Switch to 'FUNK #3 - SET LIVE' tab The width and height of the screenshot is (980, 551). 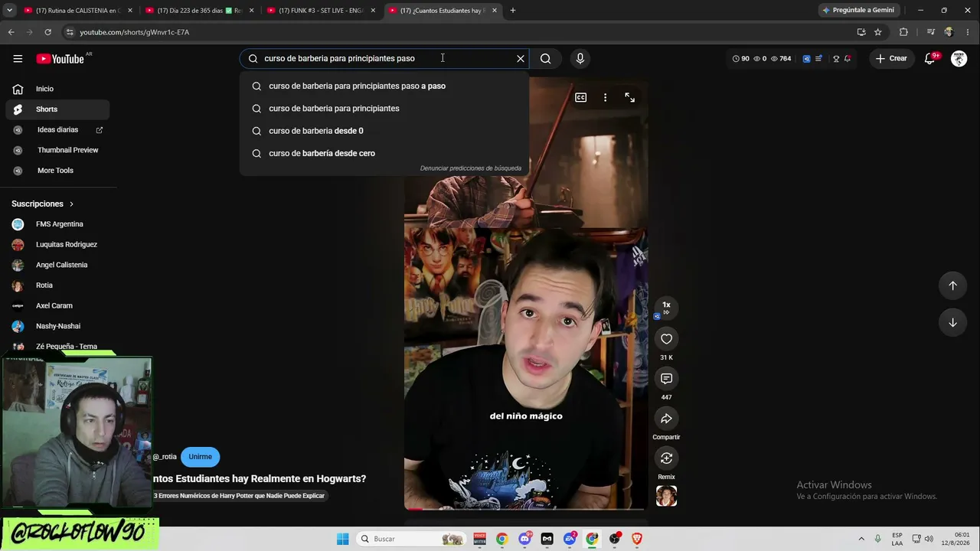point(322,11)
